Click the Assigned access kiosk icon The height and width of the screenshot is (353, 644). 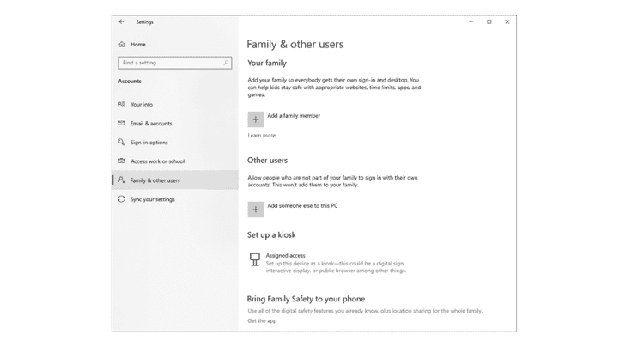(x=255, y=259)
